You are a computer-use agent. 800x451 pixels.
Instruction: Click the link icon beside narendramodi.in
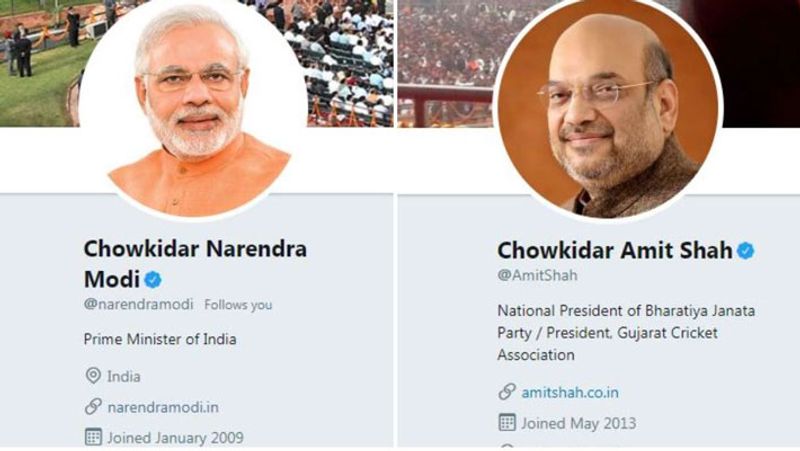click(x=93, y=406)
